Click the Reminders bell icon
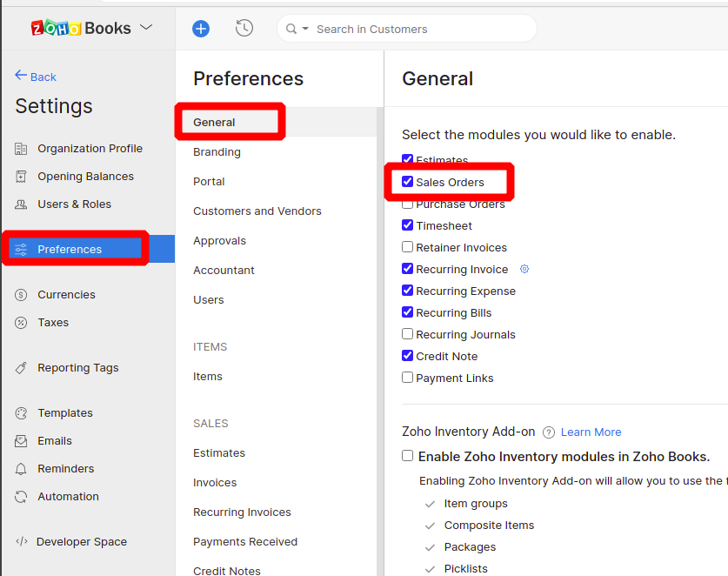Viewport: 728px width, 576px height. tap(21, 469)
